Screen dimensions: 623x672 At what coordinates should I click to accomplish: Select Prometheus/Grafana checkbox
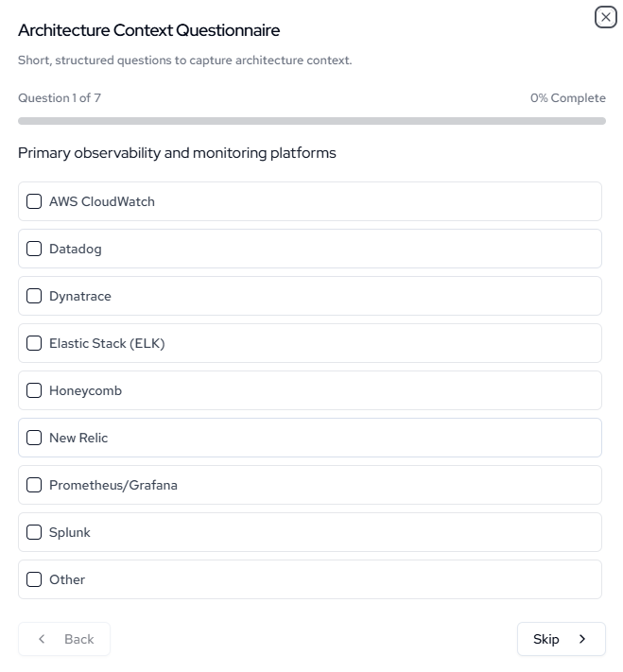[34, 485]
